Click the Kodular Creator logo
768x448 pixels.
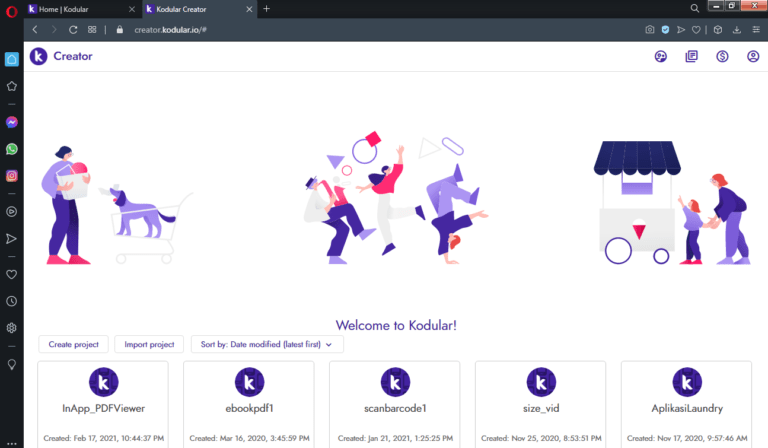tap(39, 56)
